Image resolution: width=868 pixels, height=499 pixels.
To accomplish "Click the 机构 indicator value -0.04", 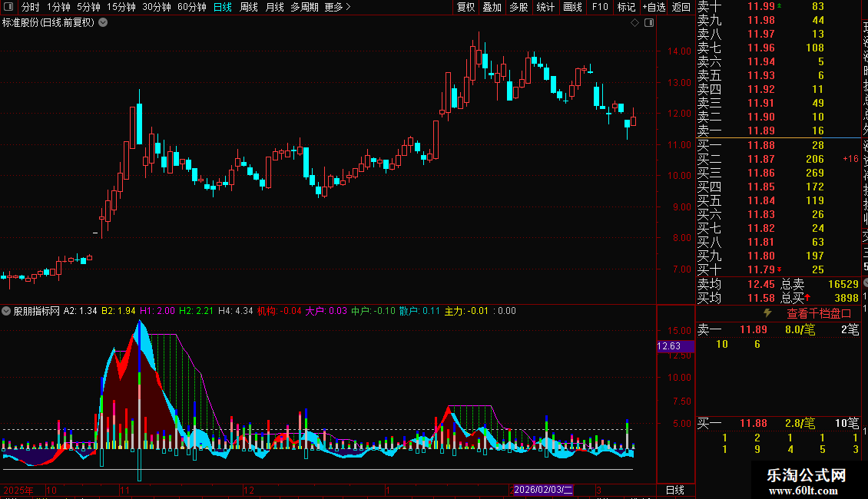I will (x=290, y=311).
